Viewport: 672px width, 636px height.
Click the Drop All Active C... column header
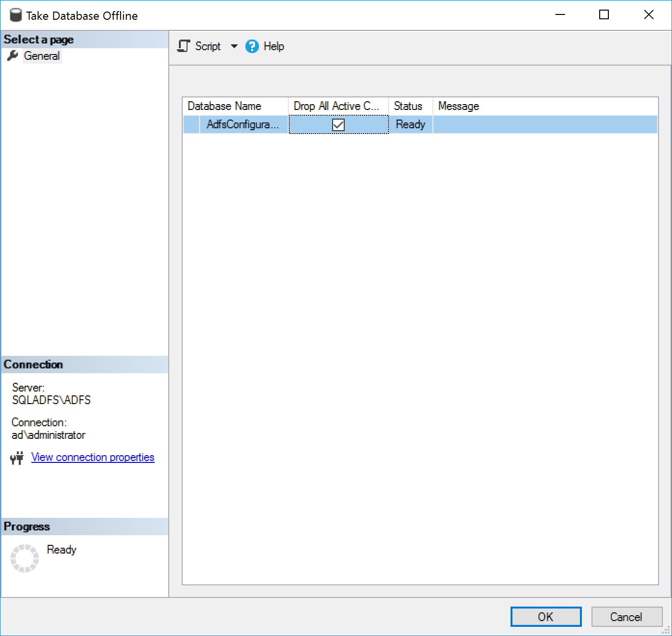(x=338, y=106)
